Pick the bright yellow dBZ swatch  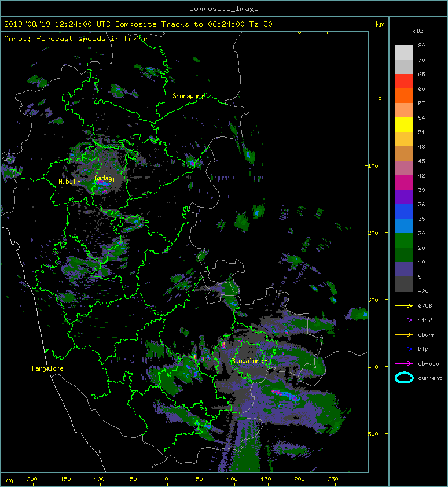click(x=404, y=124)
